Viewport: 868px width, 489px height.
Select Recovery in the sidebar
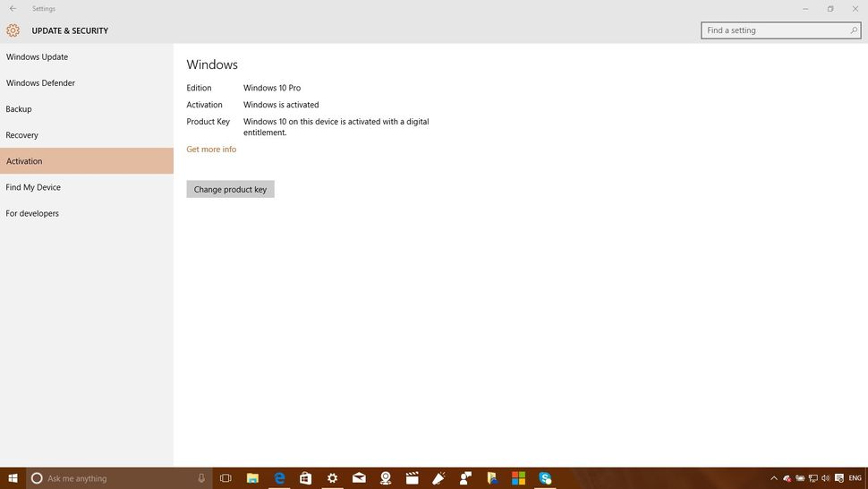pyautogui.click(x=87, y=135)
